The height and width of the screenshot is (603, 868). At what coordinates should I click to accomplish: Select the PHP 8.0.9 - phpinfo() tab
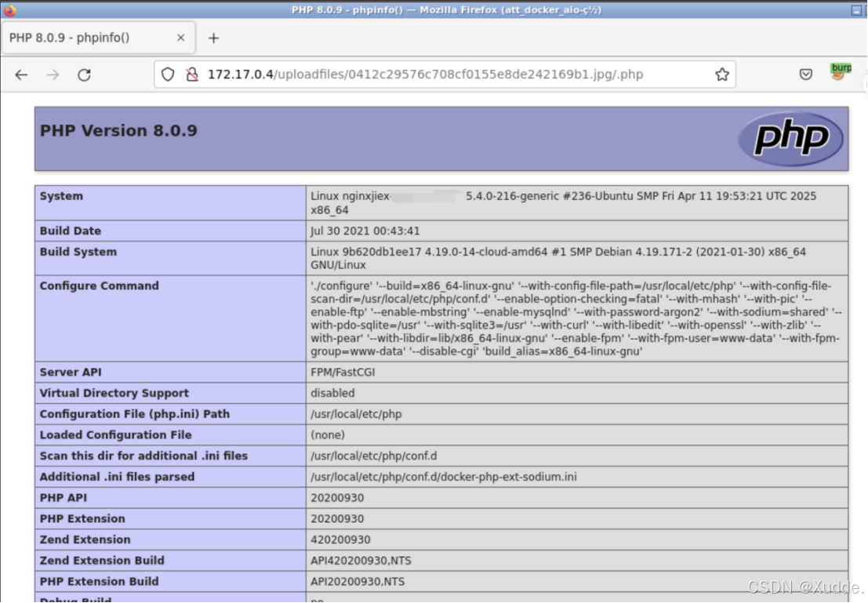point(98,38)
